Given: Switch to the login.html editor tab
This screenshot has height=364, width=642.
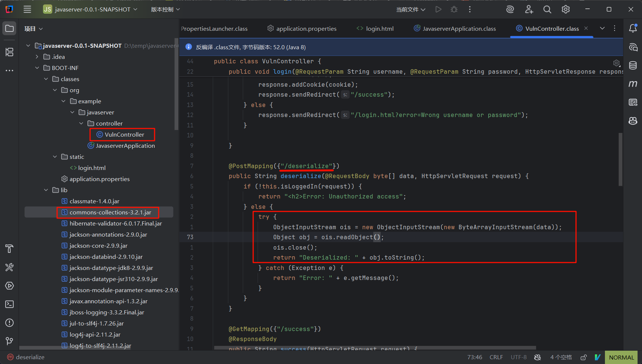Looking at the screenshot, I should [375, 29].
